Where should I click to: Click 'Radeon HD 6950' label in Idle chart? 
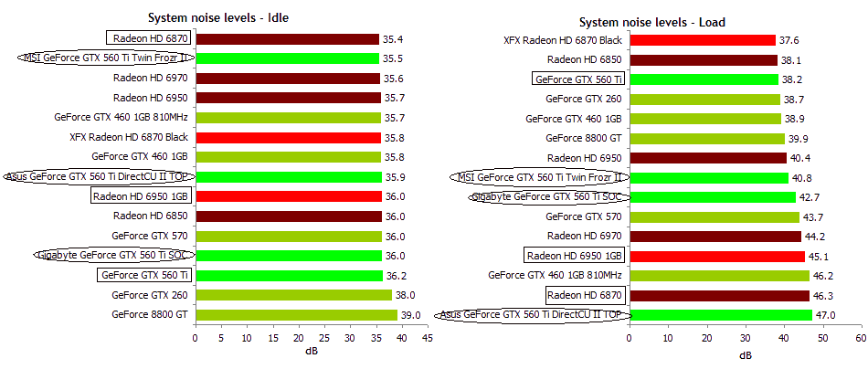tap(151, 98)
